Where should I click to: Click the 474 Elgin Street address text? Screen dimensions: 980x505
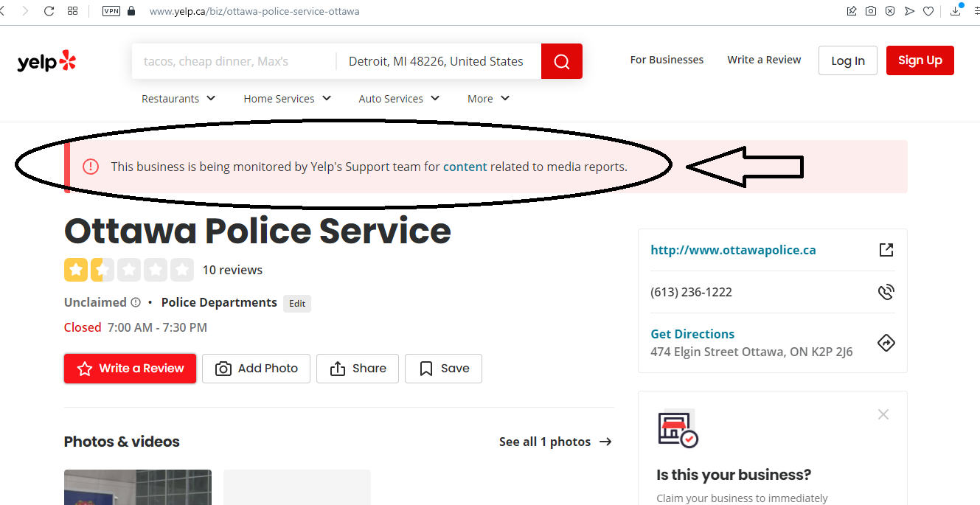pos(751,352)
